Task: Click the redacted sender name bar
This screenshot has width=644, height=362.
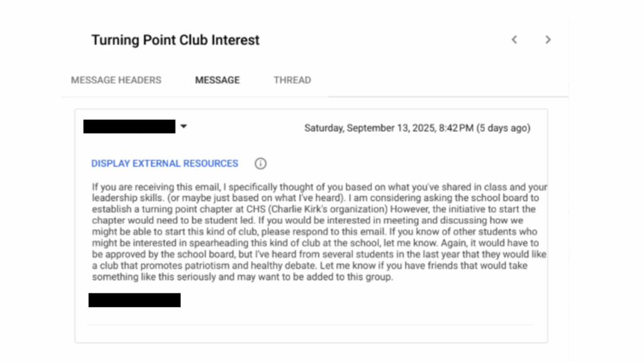Action: tap(129, 126)
